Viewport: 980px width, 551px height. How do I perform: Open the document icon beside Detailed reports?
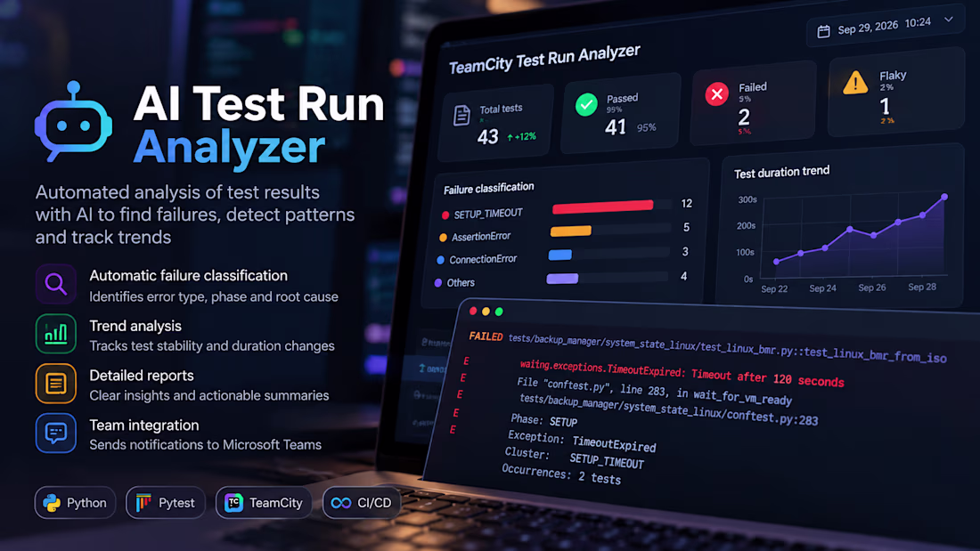click(55, 383)
